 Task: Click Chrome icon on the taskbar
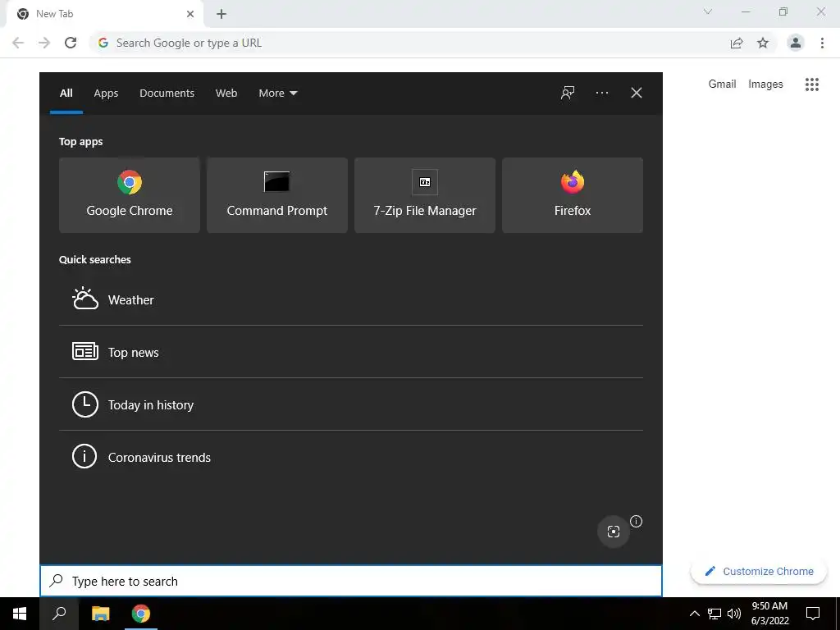click(x=141, y=614)
